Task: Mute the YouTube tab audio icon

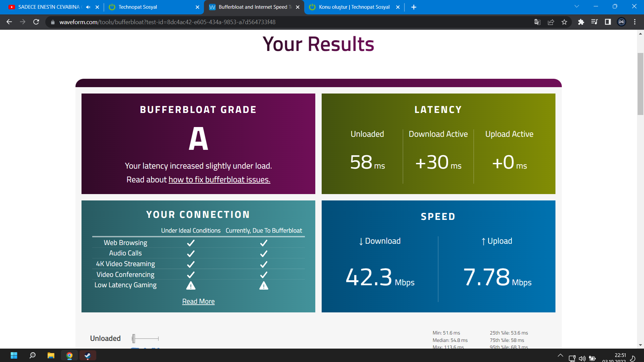Action: (88, 7)
